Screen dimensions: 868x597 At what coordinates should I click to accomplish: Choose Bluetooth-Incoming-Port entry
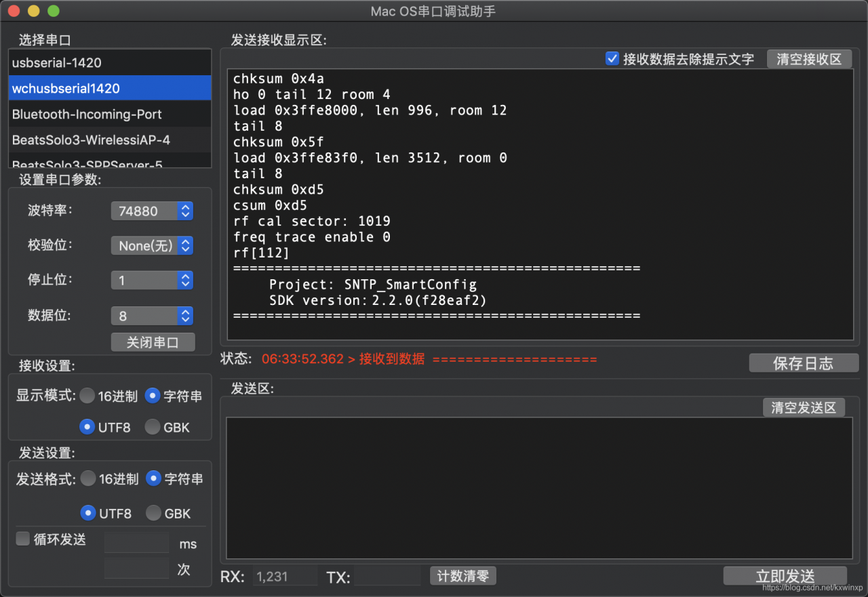point(110,114)
